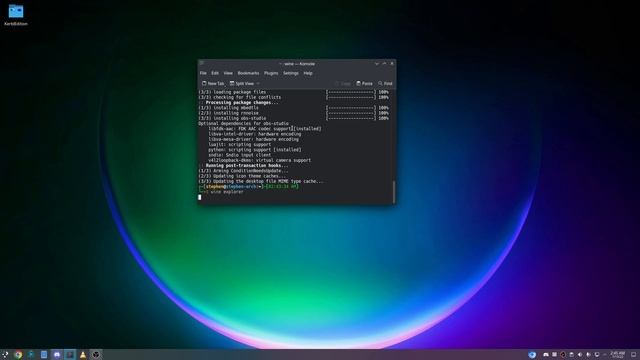Open the teal app icon beside Chrome
This screenshot has height=360, width=640.
point(31,355)
